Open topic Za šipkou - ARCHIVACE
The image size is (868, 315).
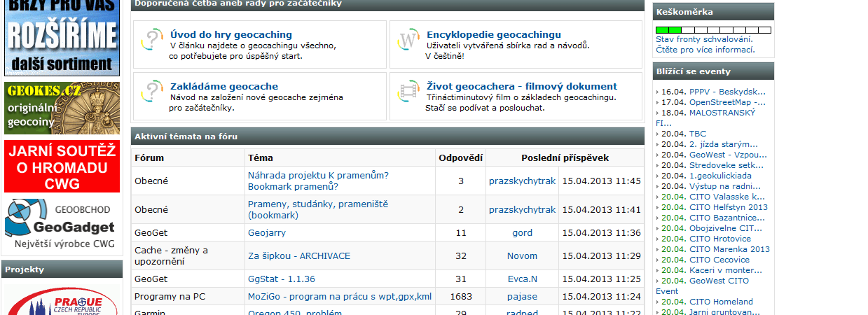click(x=299, y=255)
